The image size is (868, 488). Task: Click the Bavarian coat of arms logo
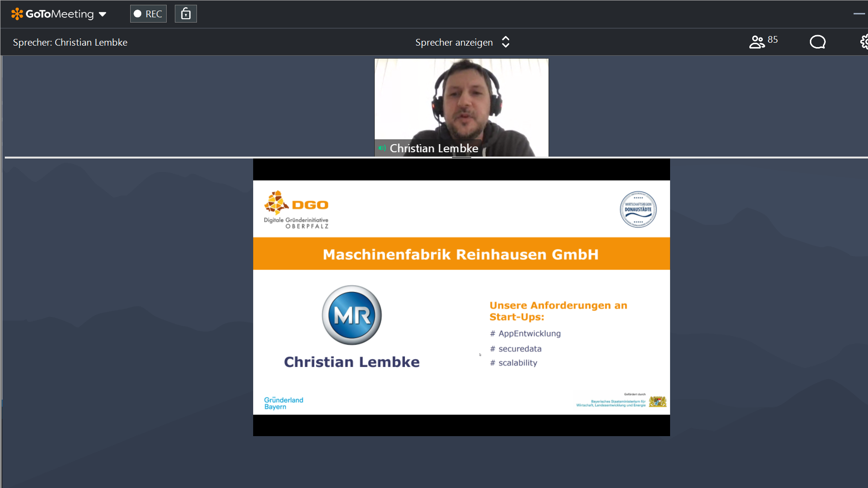tap(658, 402)
